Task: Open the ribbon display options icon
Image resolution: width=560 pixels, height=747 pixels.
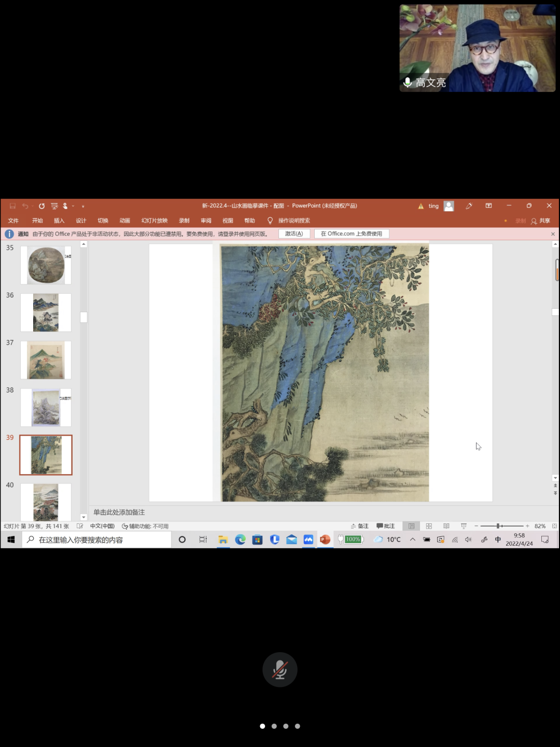Action: pos(488,206)
